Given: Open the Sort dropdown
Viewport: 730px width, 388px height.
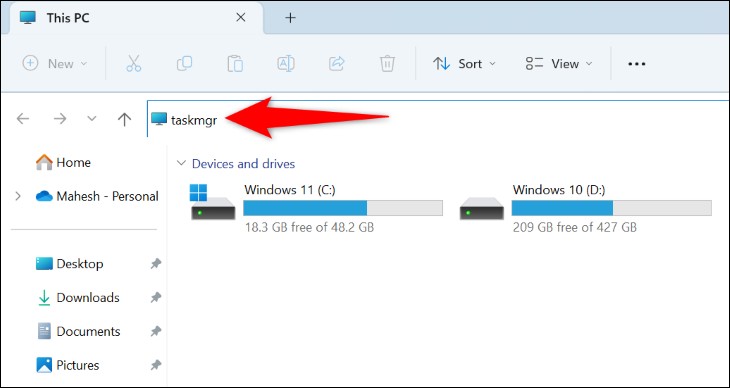Looking at the screenshot, I should 464,63.
